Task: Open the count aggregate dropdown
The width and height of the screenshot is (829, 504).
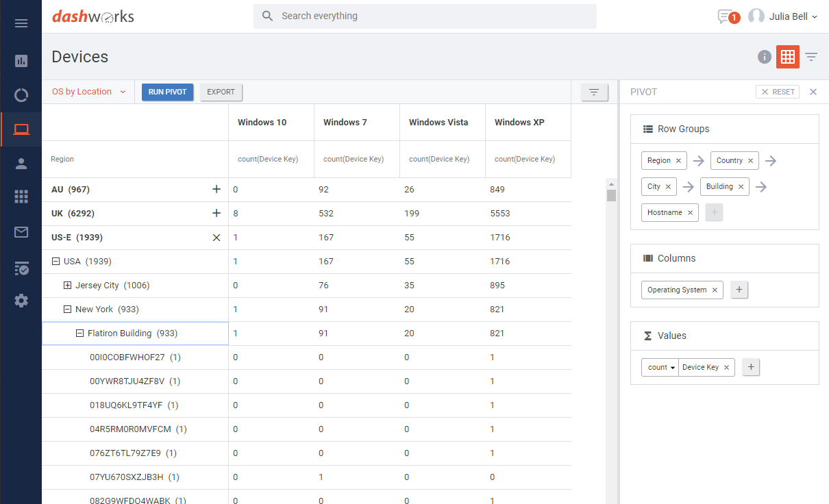Action: click(660, 367)
